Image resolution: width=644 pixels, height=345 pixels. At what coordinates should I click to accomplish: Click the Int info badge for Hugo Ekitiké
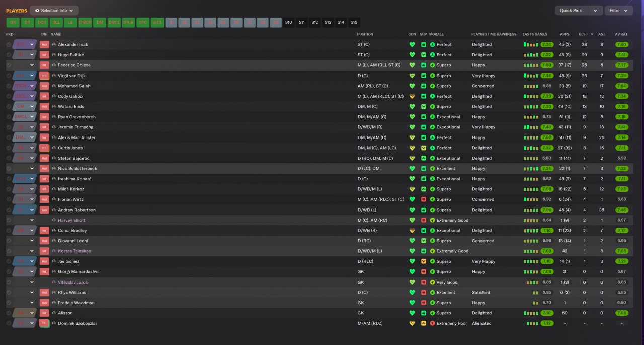pyautogui.click(x=44, y=55)
